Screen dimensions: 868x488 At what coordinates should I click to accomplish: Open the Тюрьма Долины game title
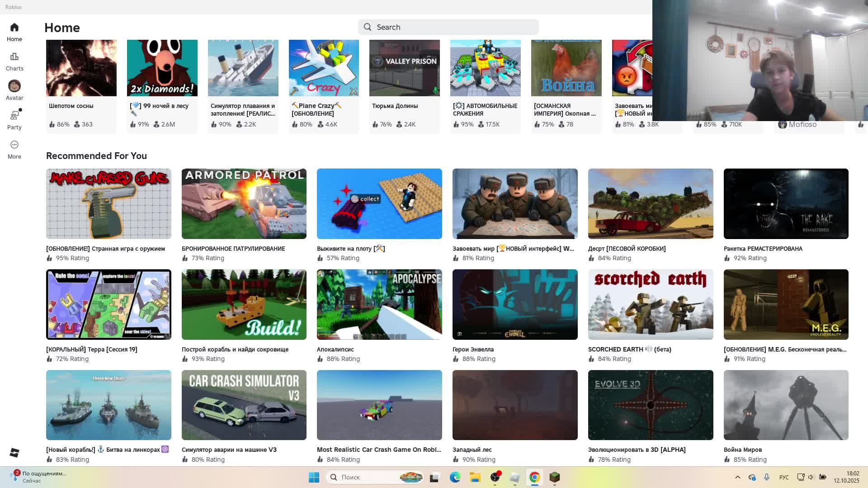pos(395,106)
